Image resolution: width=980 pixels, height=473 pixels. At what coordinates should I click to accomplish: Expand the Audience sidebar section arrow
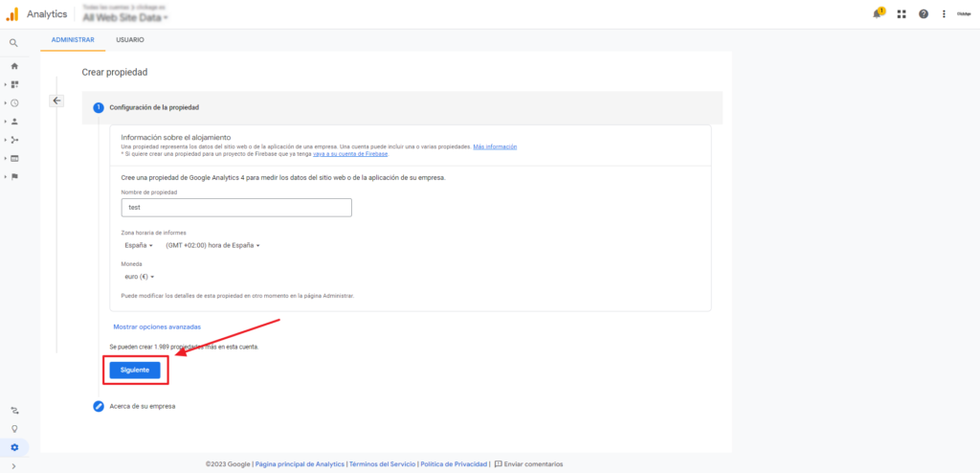click(x=5, y=122)
